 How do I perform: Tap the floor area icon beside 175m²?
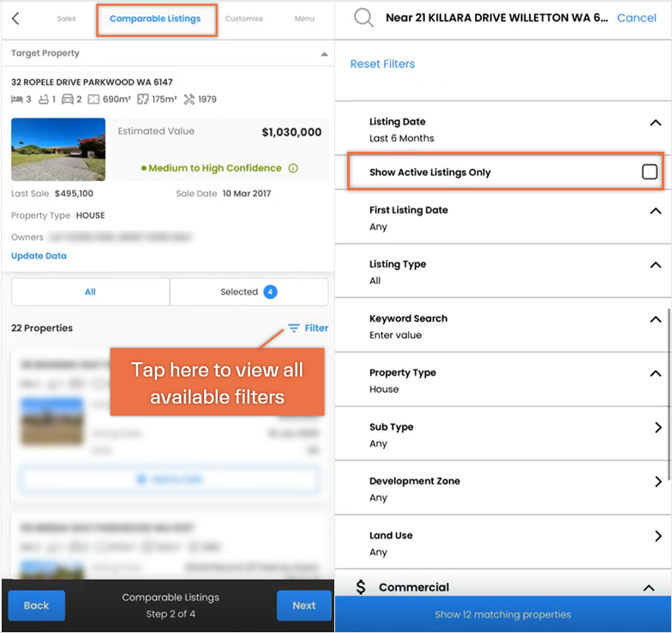tap(142, 99)
